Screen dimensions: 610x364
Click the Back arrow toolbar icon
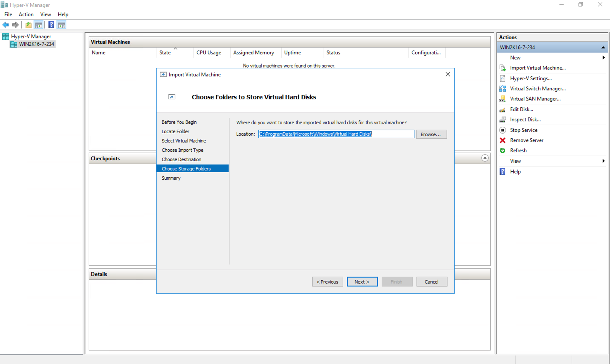[6, 25]
